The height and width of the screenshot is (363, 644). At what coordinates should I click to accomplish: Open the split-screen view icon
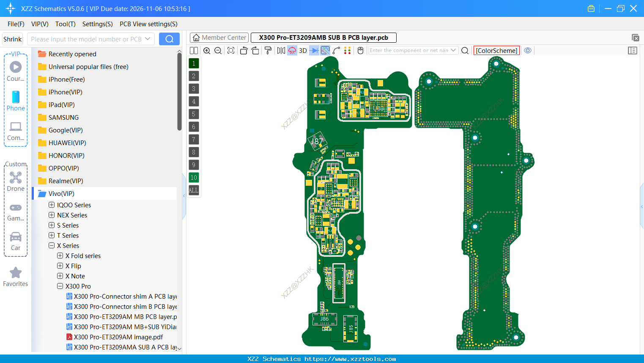coord(194,50)
